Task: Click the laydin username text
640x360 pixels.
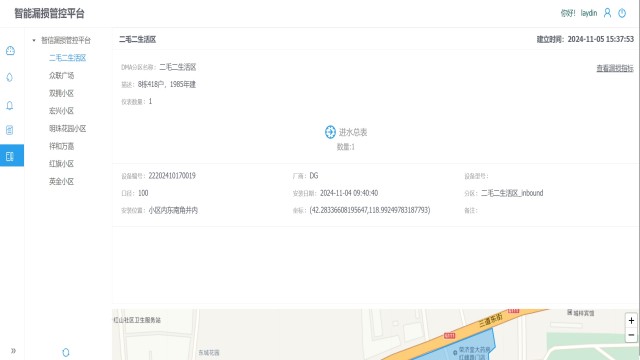Action: coord(589,13)
